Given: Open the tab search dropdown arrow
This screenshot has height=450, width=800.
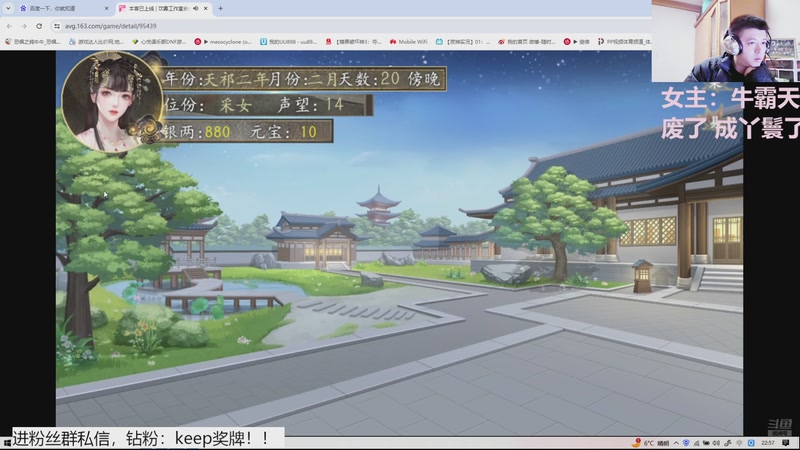Looking at the screenshot, I should pyautogui.click(x=8, y=8).
